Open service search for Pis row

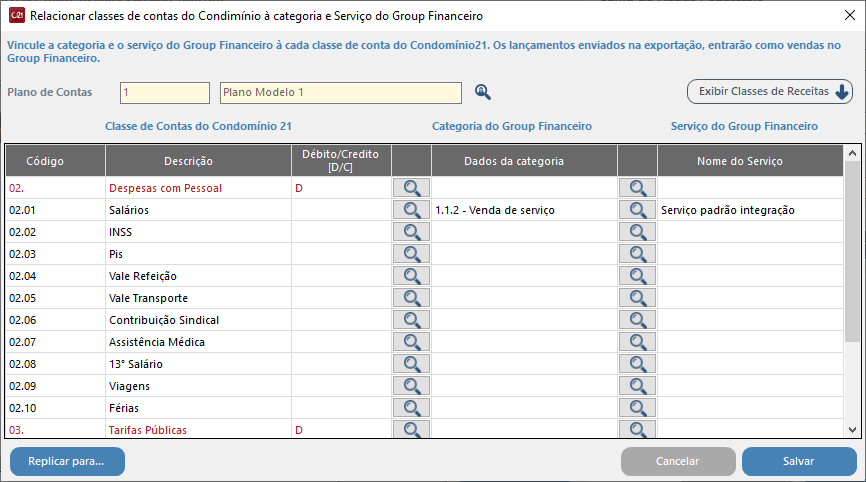coord(637,254)
